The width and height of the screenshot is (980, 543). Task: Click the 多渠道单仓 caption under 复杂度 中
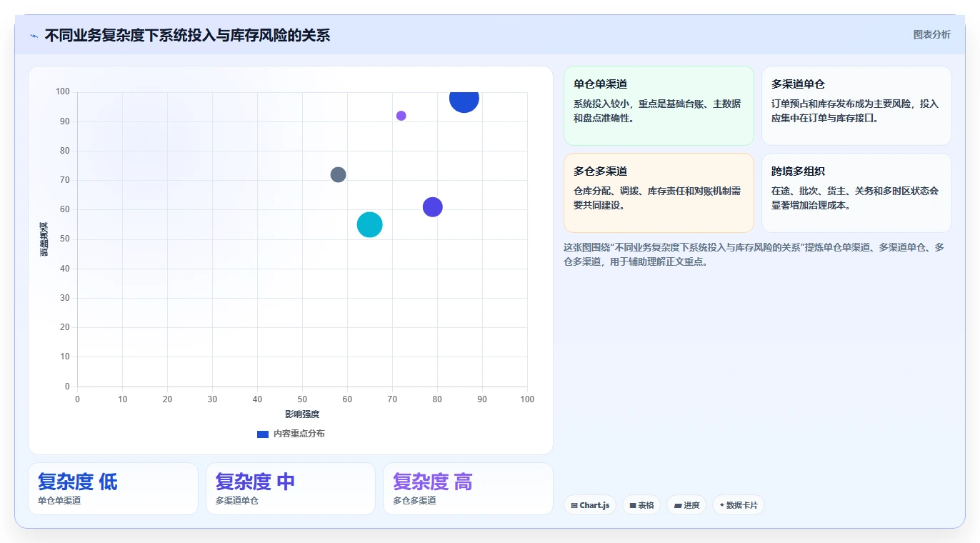237,501
